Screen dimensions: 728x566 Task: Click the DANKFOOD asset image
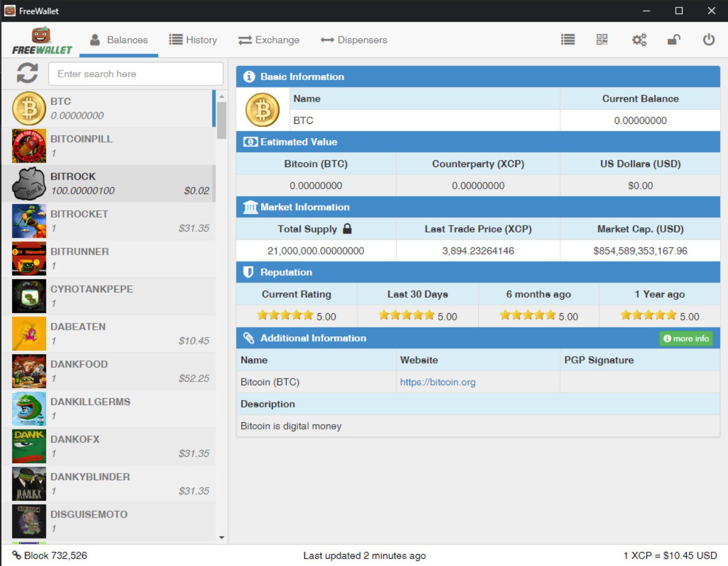click(29, 371)
